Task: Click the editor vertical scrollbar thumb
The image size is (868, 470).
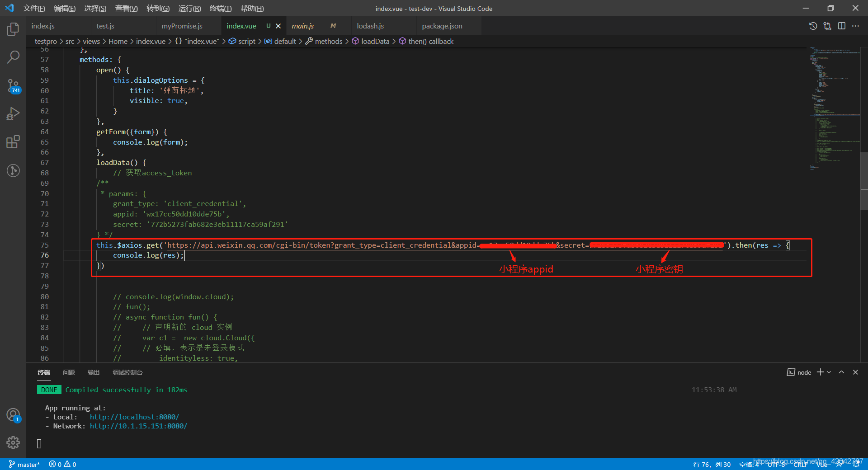Action: click(864, 182)
